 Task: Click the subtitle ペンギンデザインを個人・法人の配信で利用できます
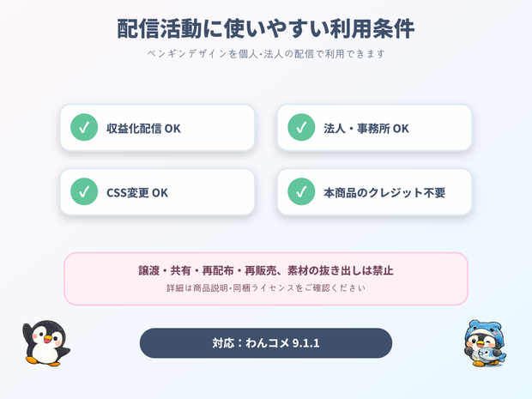pos(266,53)
